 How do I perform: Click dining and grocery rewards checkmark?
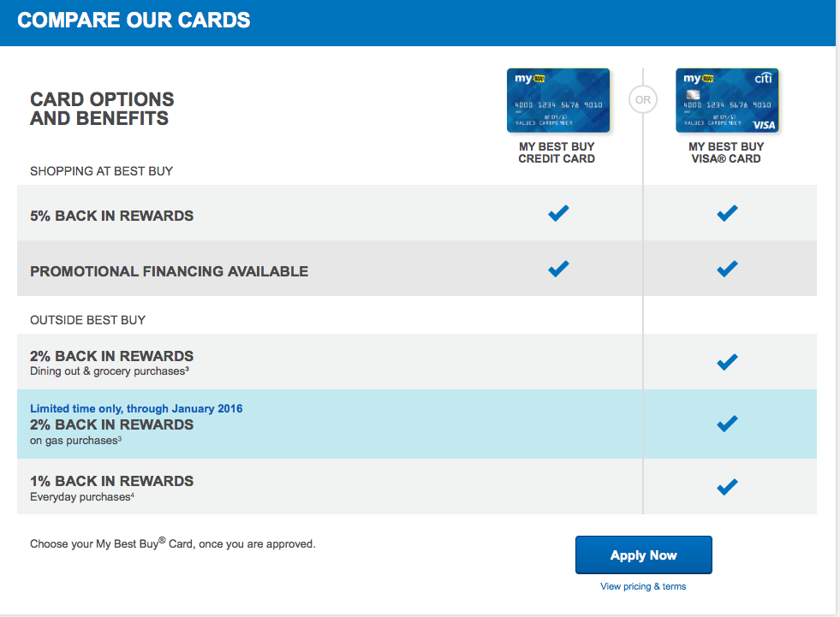click(727, 362)
